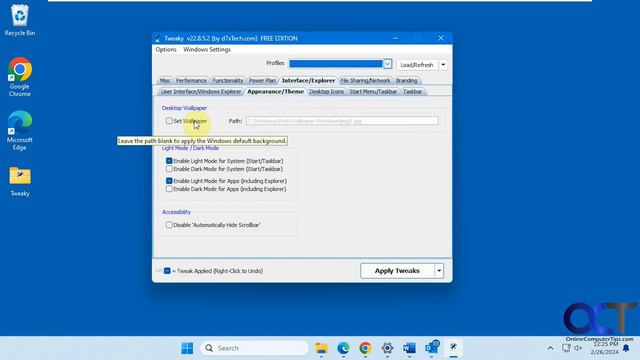
Task: Open the Start Menu/Taskbar subtab
Action: [373, 92]
